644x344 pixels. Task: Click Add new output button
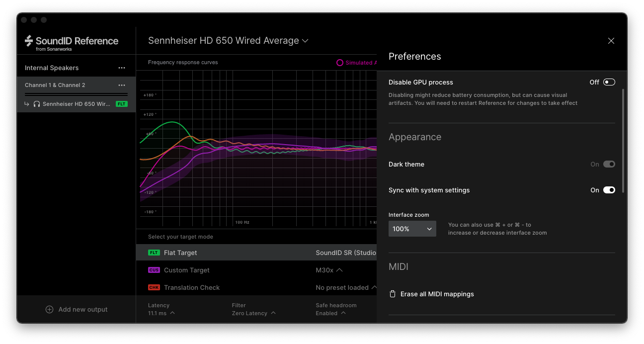coord(76,310)
